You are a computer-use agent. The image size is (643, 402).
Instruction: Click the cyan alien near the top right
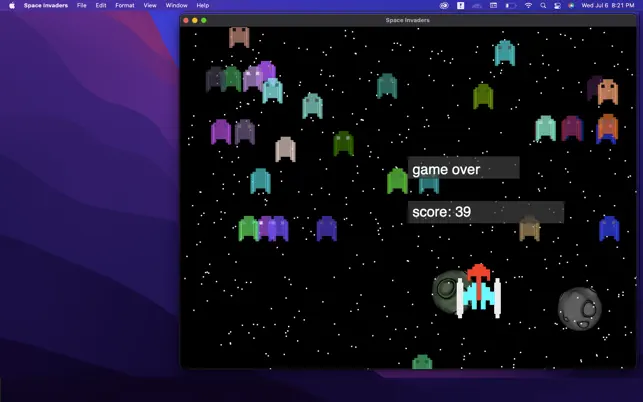coord(505,53)
